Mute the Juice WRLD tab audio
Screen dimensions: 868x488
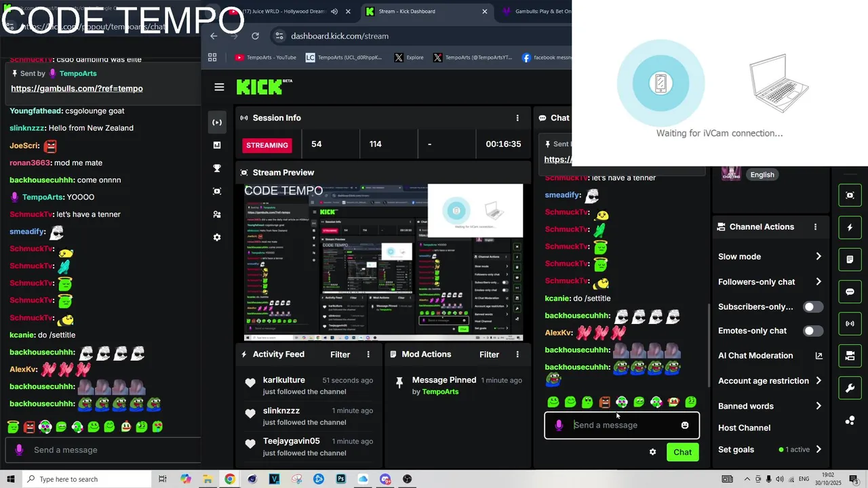334,12
